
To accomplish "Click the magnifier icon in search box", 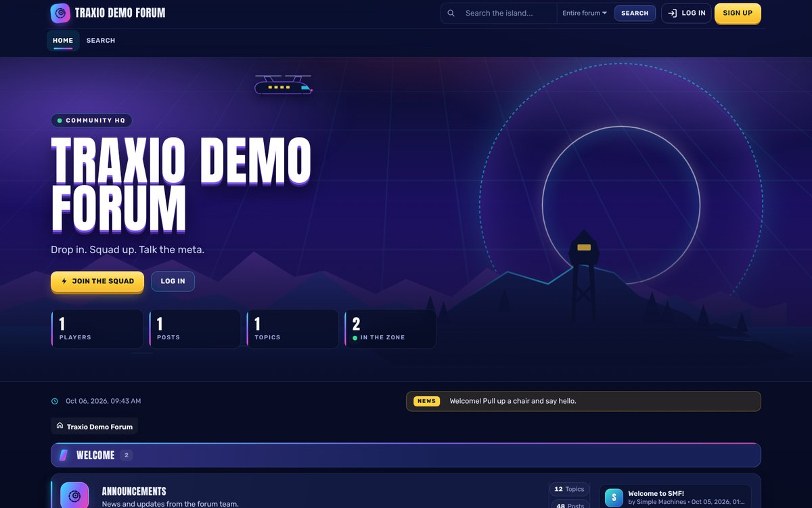I will 451,13.
